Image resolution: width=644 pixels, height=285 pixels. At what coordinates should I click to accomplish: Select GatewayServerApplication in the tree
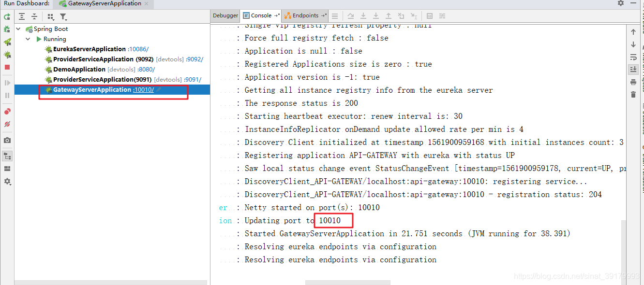click(92, 90)
